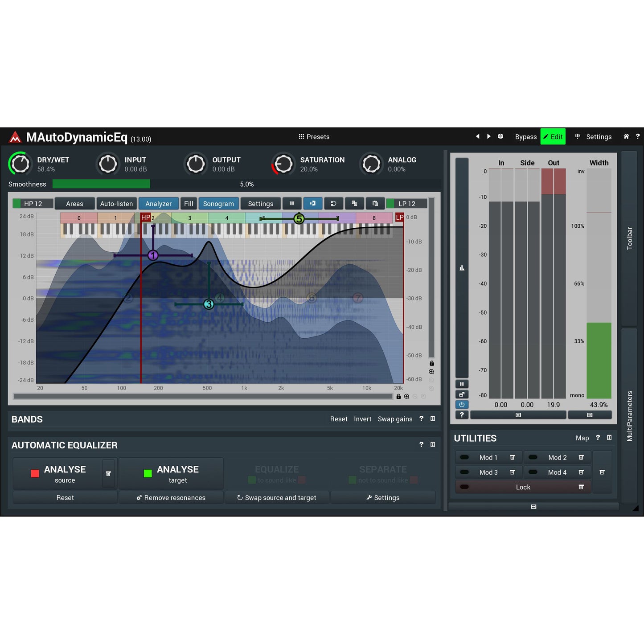Click Remove resonances button
The width and height of the screenshot is (644, 644).
(171, 497)
